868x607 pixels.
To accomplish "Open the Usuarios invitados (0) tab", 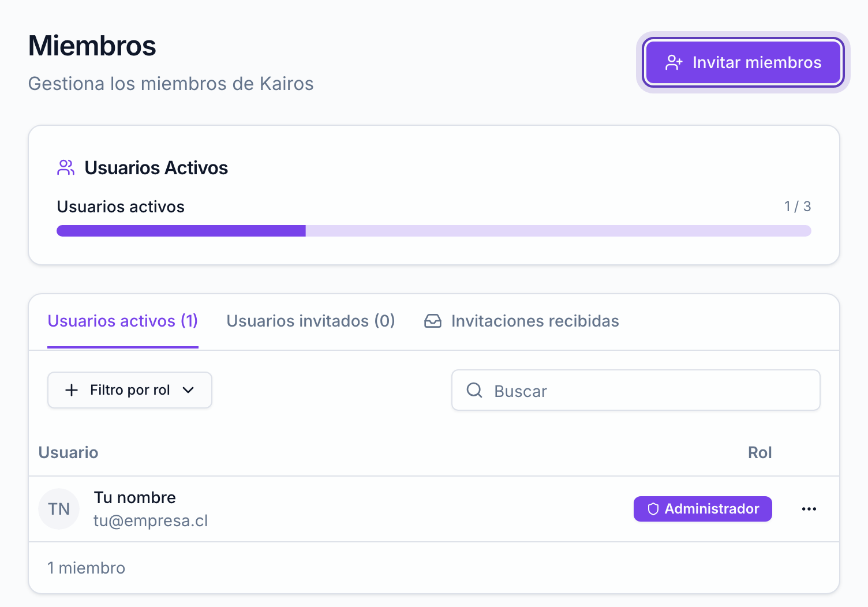I will click(x=310, y=321).
